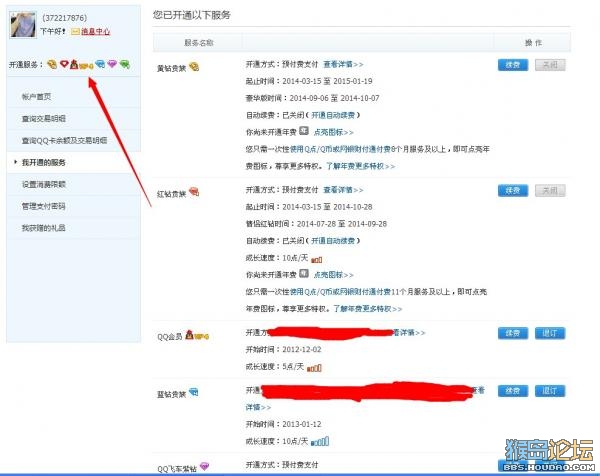Click the account number 372217876
This screenshot has width=600, height=476.
[65, 18]
